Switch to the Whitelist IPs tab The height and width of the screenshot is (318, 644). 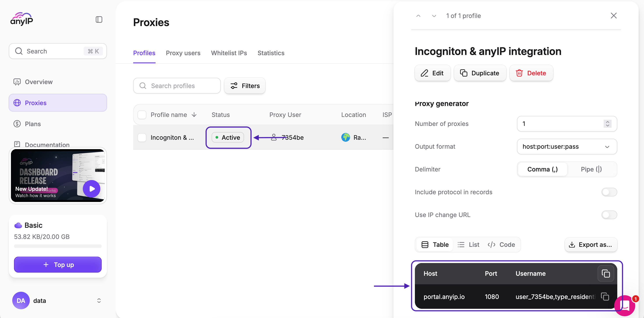point(229,53)
